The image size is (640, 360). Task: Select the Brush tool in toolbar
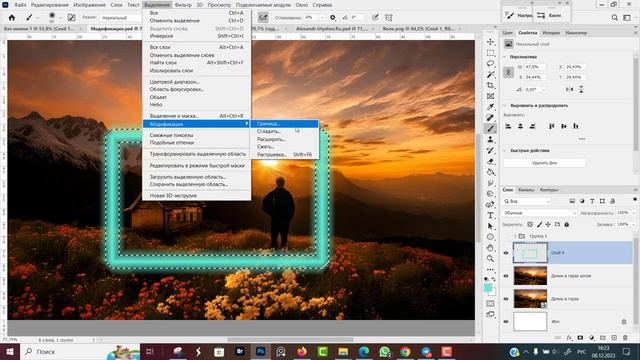(x=490, y=129)
